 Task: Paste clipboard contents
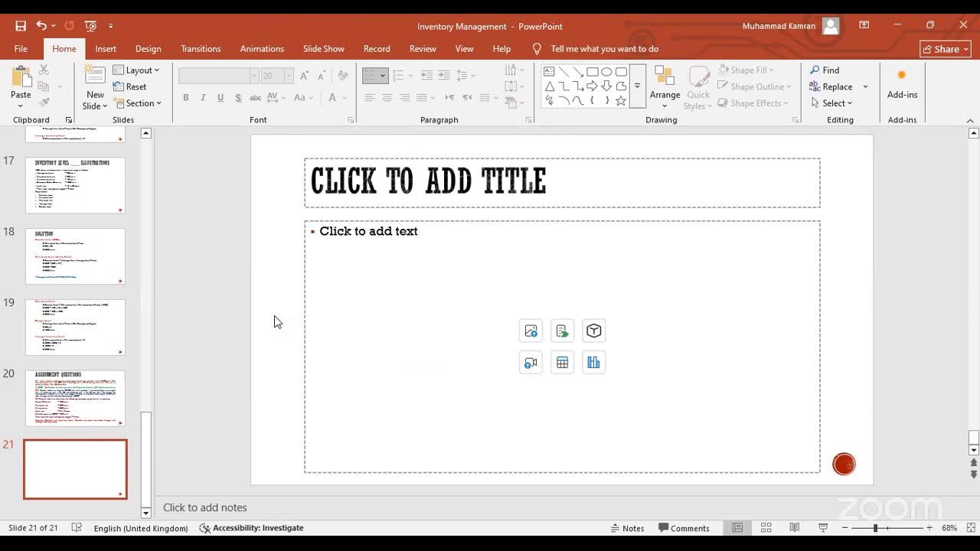pyautogui.click(x=21, y=87)
